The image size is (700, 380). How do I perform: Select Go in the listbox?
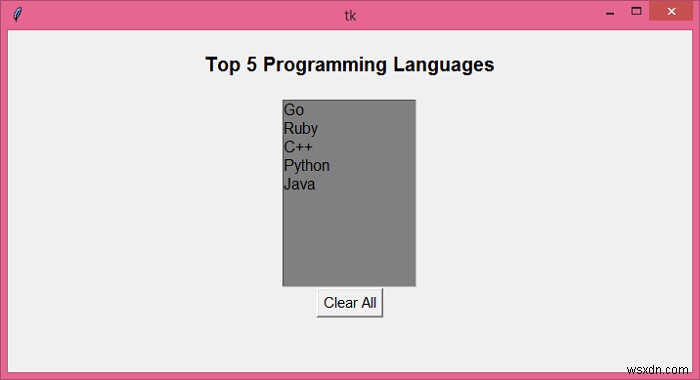pos(349,110)
